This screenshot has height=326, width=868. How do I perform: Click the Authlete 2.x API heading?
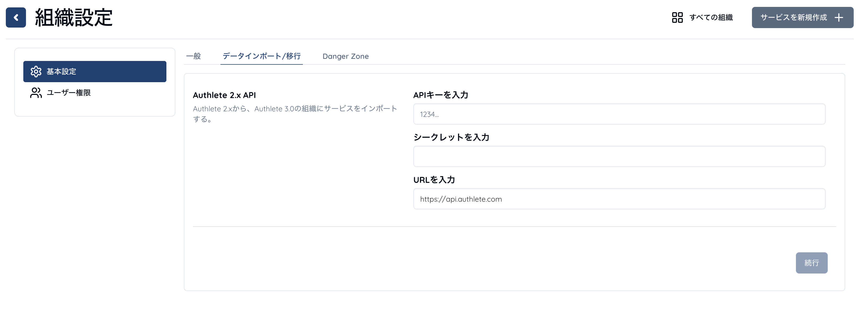pos(224,95)
